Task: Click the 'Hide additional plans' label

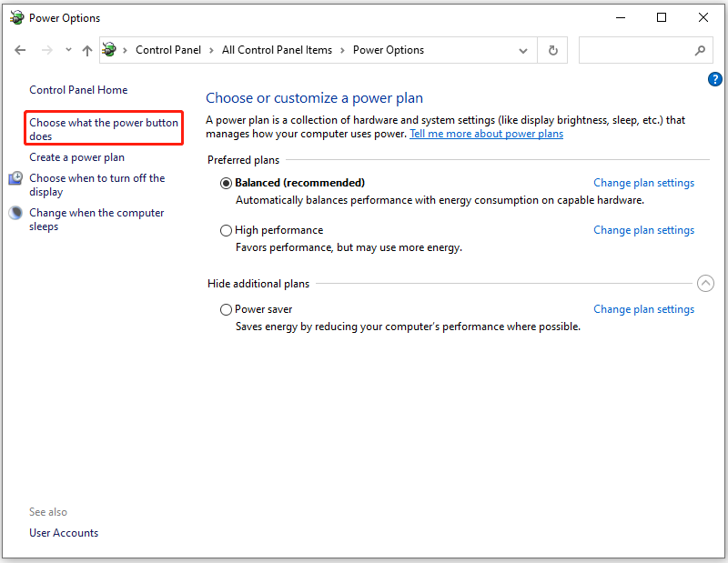Action: (258, 284)
